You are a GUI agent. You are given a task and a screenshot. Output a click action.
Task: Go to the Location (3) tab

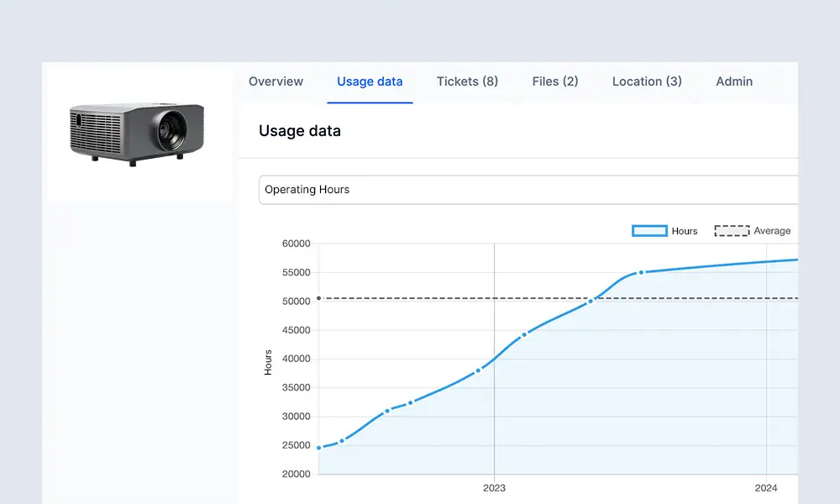pyautogui.click(x=647, y=81)
